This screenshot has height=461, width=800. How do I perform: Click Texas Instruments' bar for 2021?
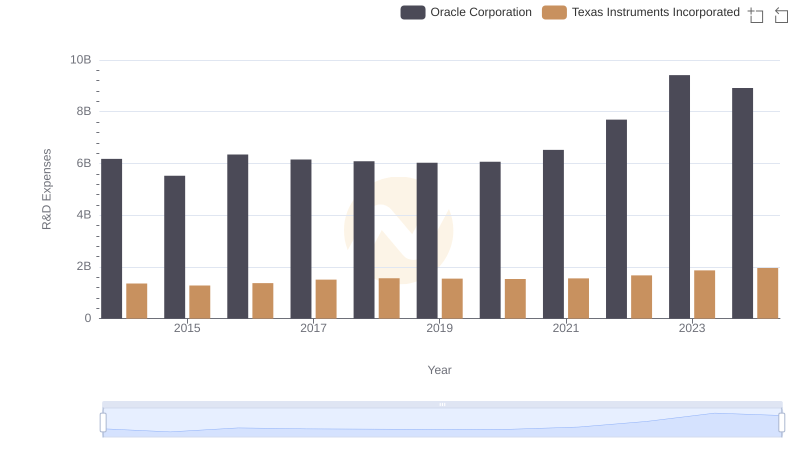(x=579, y=299)
